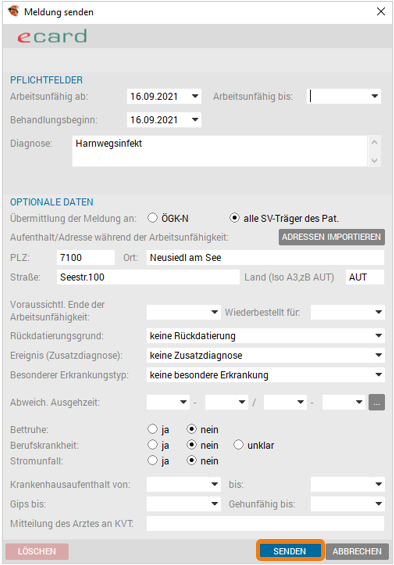The image size is (394, 565).
Task: Click the OPTIONALE DATEN section heading
Action: point(52,202)
